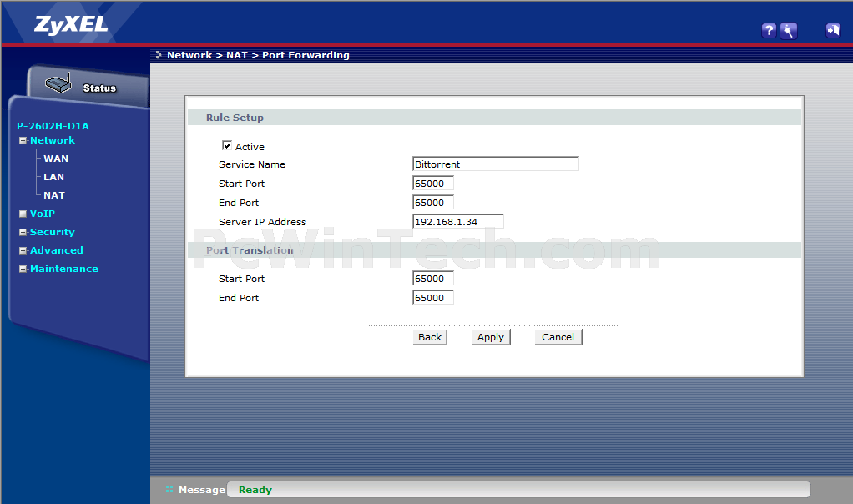The width and height of the screenshot is (853, 504).
Task: Uncheck the Active rule checkbox
Action: [x=227, y=145]
